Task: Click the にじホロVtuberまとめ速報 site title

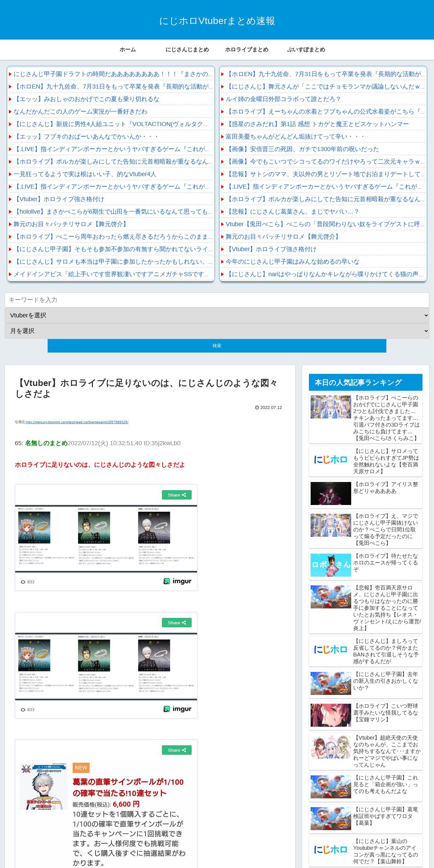Action: click(217, 21)
